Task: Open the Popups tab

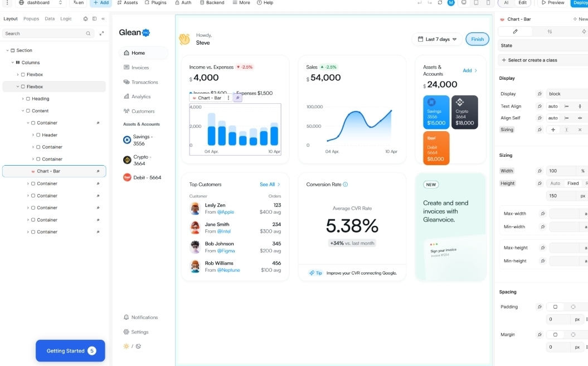Action: (x=31, y=18)
